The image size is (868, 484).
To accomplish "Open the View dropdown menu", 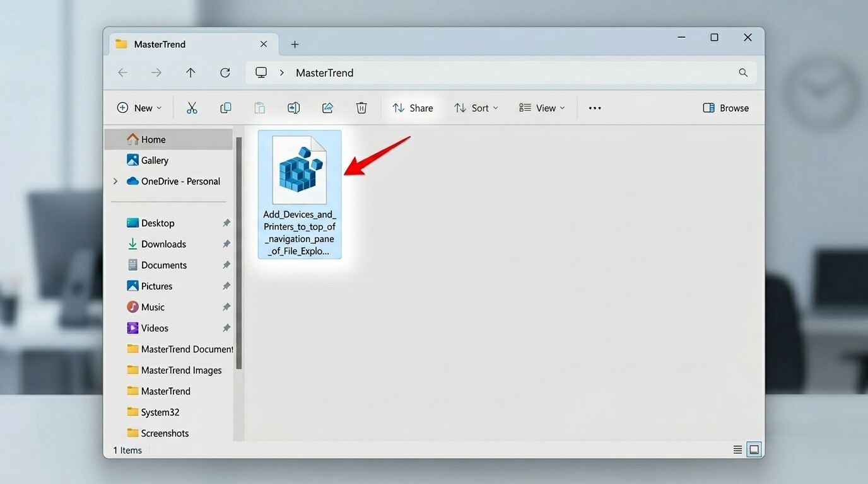I will [542, 108].
